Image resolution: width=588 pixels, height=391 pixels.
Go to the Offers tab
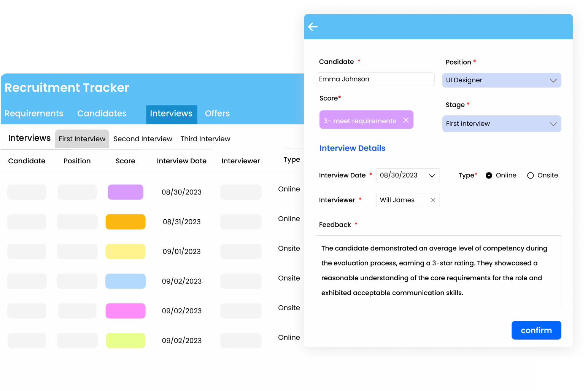217,113
